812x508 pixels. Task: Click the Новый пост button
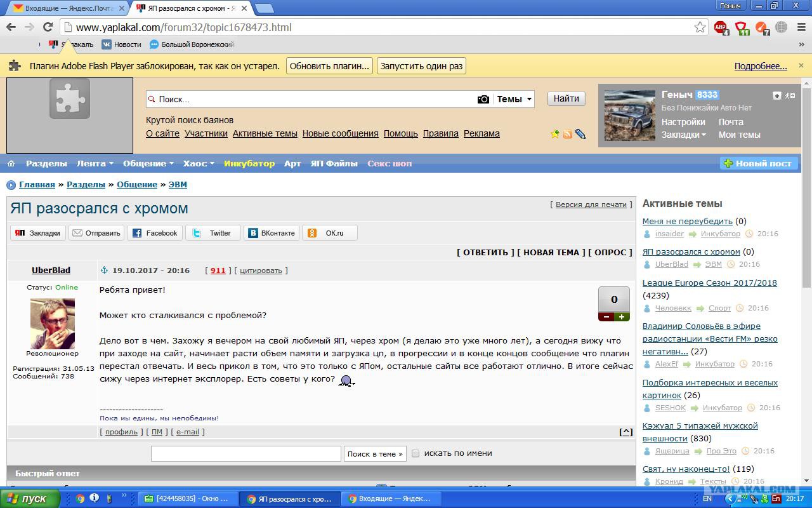click(759, 163)
